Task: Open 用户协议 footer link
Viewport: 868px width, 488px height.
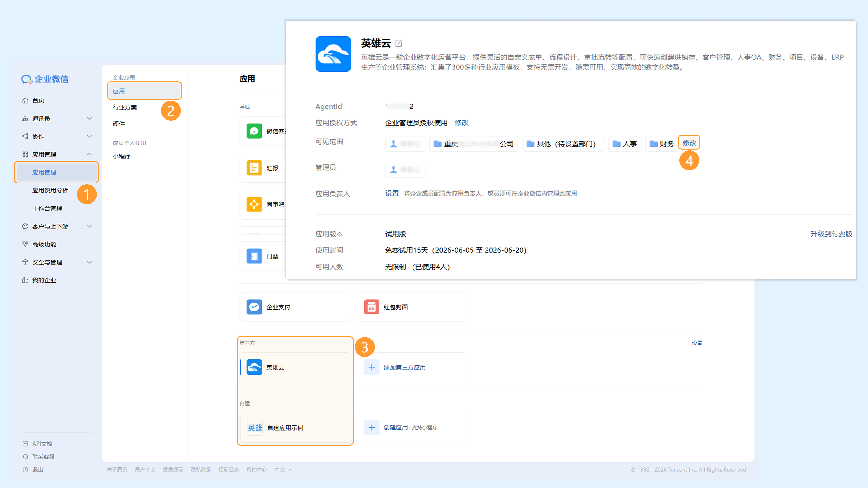Action: [145, 469]
